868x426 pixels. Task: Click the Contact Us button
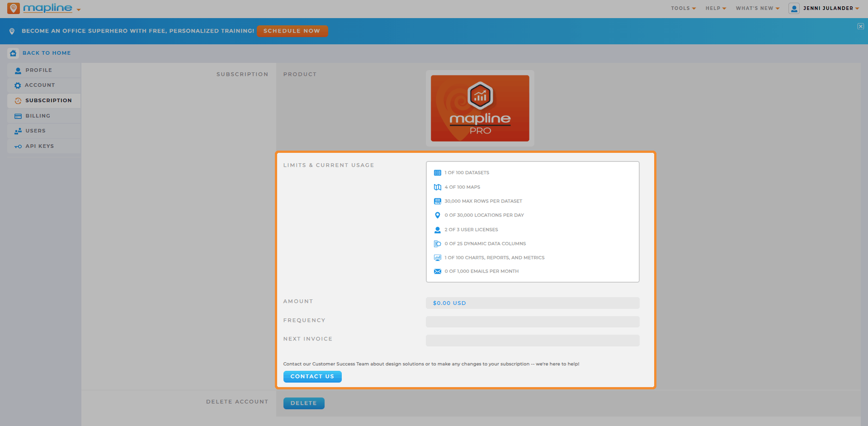312,377
